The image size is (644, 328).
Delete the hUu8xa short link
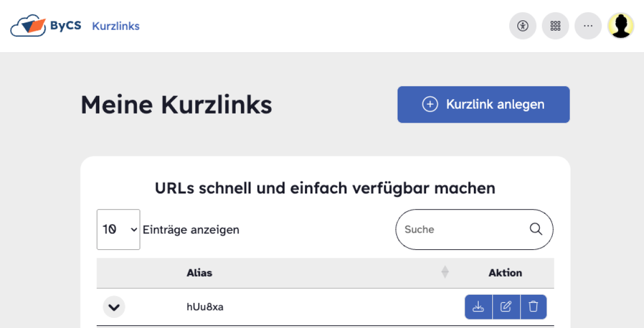[x=533, y=307]
